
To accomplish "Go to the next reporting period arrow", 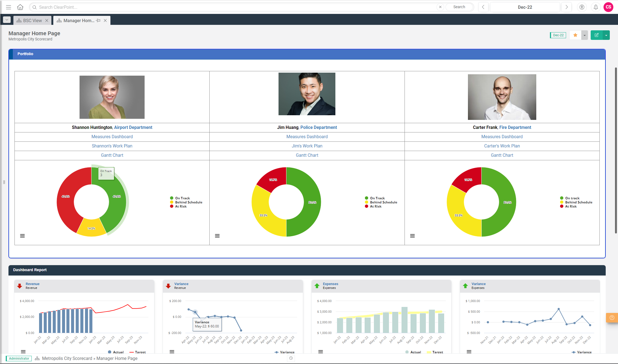I will [x=566, y=7].
